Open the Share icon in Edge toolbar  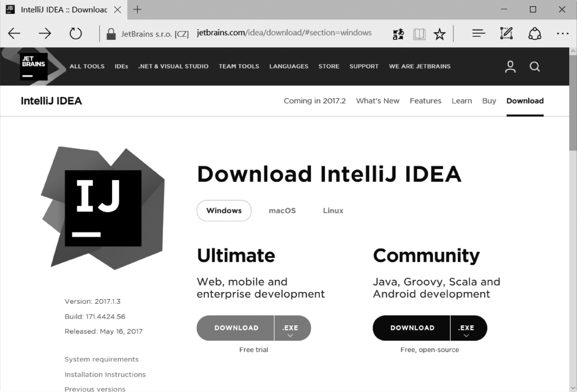click(x=535, y=33)
